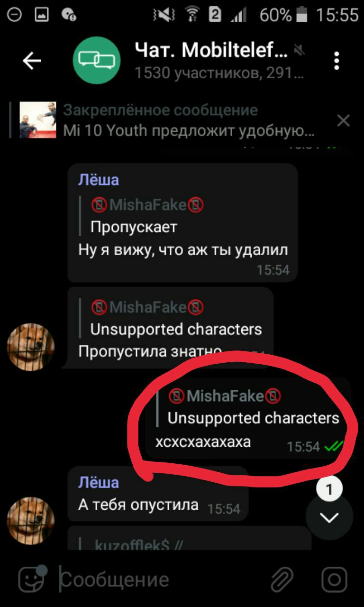
Task: Click the Сообщение text input field
Action: pos(161,579)
